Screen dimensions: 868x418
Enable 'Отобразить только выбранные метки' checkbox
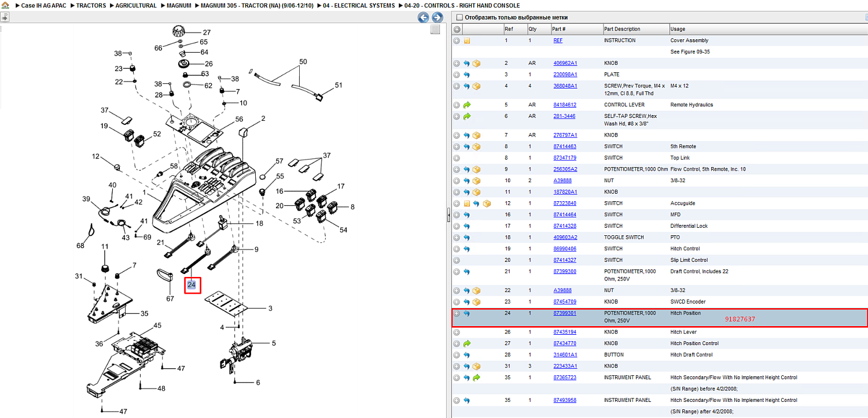pyautogui.click(x=460, y=17)
